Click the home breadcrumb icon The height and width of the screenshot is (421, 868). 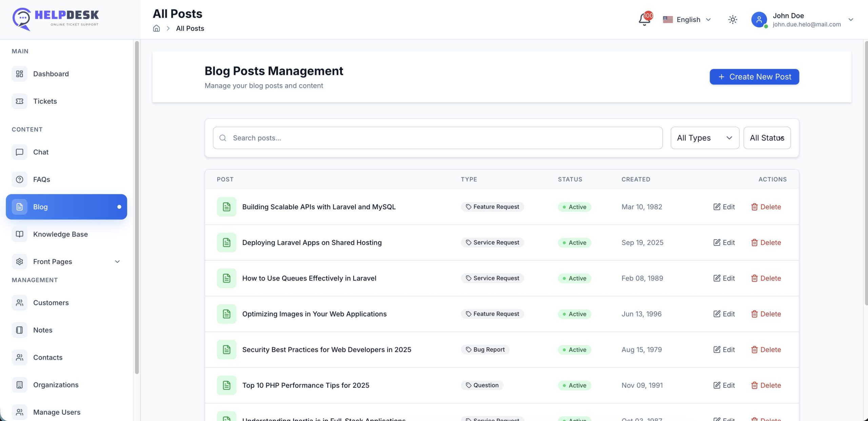156,28
